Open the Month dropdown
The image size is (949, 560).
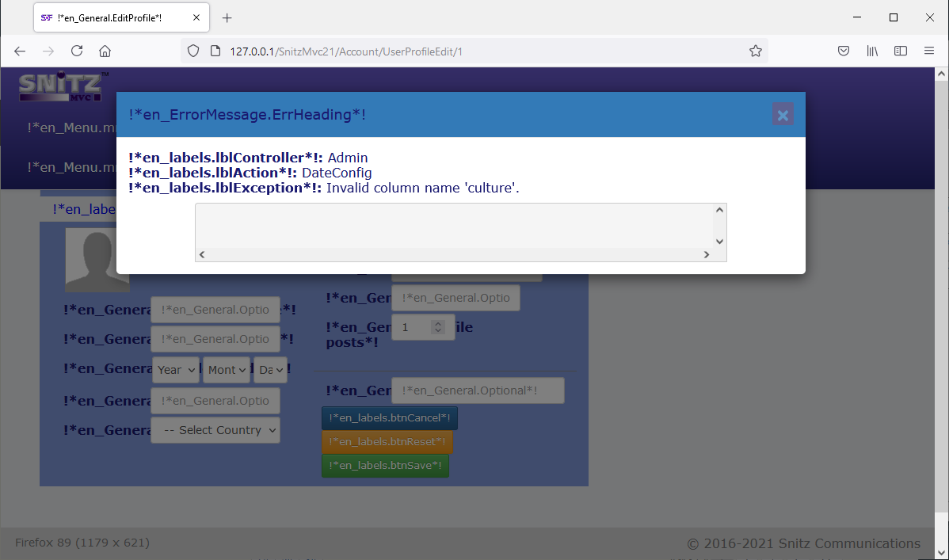227,370
